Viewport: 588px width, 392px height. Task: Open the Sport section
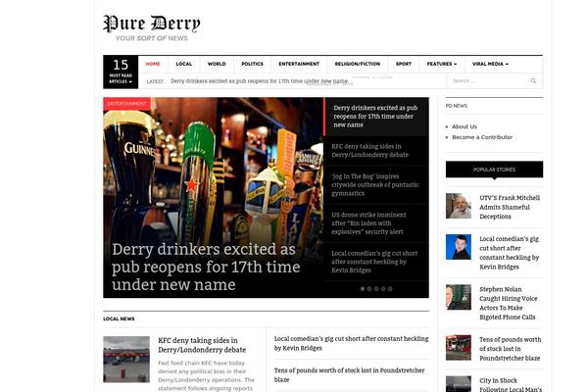click(404, 64)
